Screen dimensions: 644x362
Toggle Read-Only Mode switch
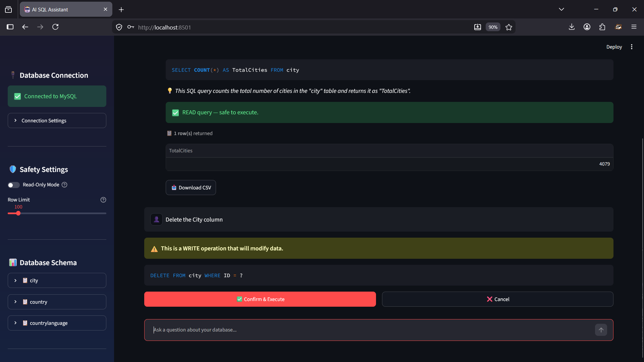pos(14,185)
